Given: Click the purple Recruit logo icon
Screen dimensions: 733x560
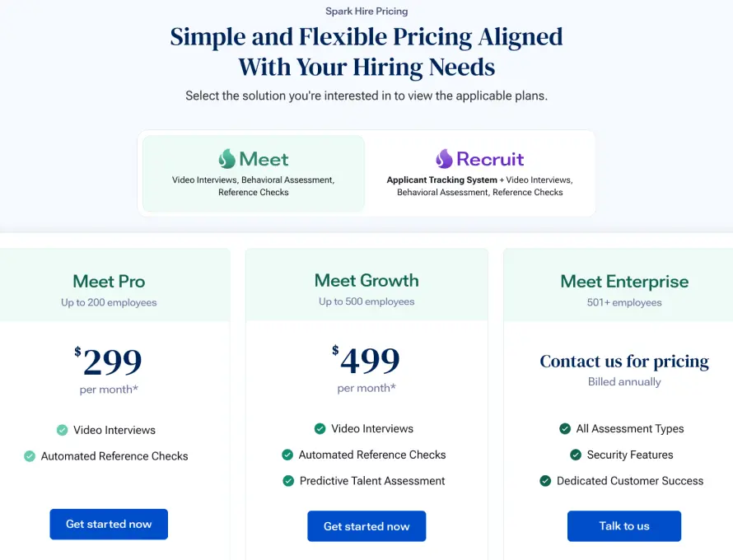Looking at the screenshot, I should (x=445, y=157).
